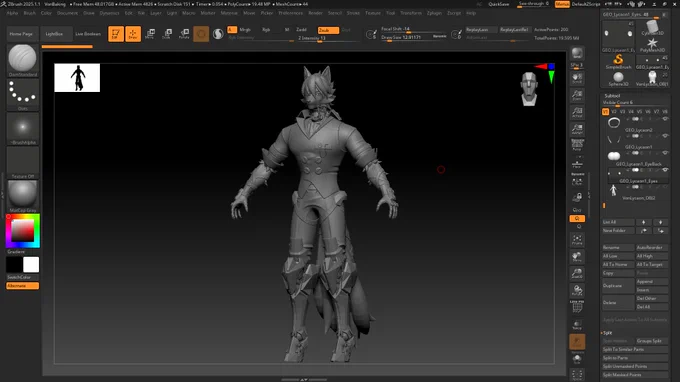Collapse the Subtool panel header
The image size is (680, 382).
click(612, 95)
